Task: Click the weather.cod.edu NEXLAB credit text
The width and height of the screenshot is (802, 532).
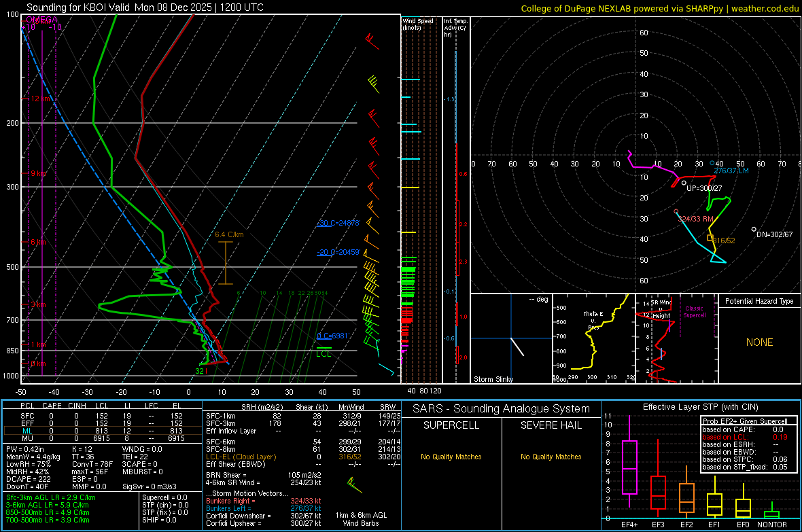Action: 659,8
